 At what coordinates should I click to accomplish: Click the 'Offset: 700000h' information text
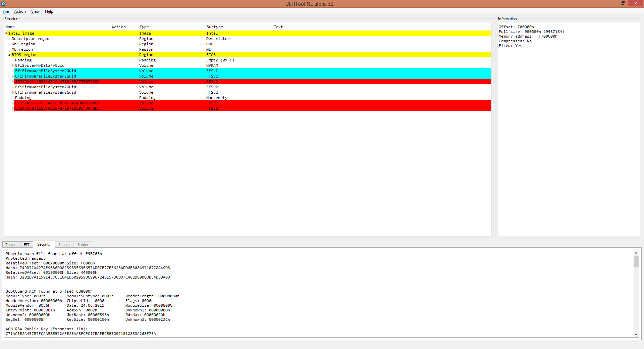[x=516, y=27]
